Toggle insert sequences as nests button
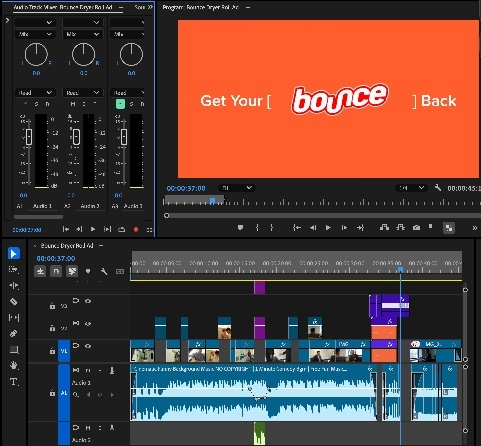 (40, 271)
